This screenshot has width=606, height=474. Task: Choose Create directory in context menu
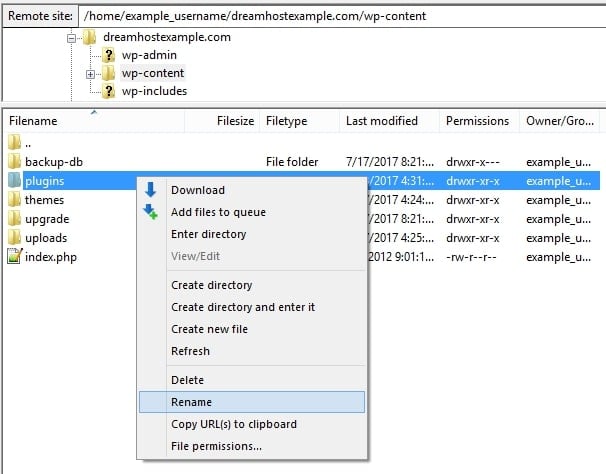click(252, 285)
